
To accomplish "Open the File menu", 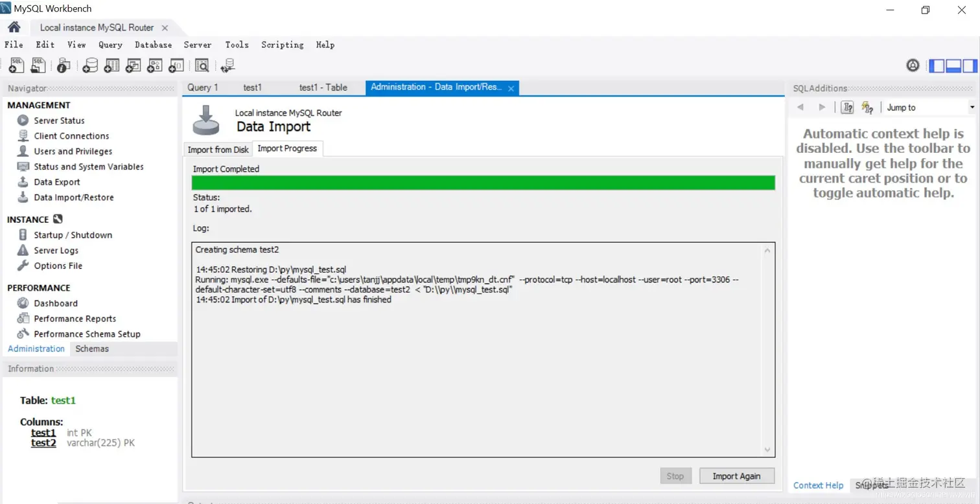I will point(14,45).
